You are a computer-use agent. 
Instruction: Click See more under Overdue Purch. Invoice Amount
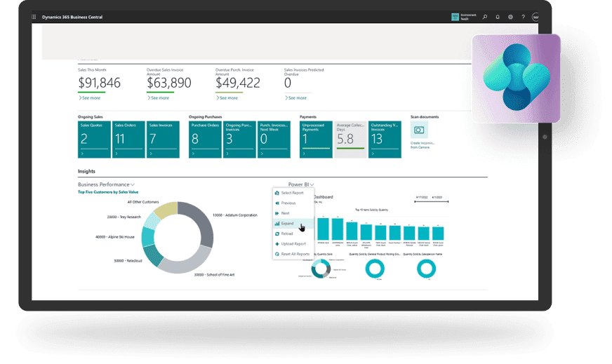[x=227, y=98]
